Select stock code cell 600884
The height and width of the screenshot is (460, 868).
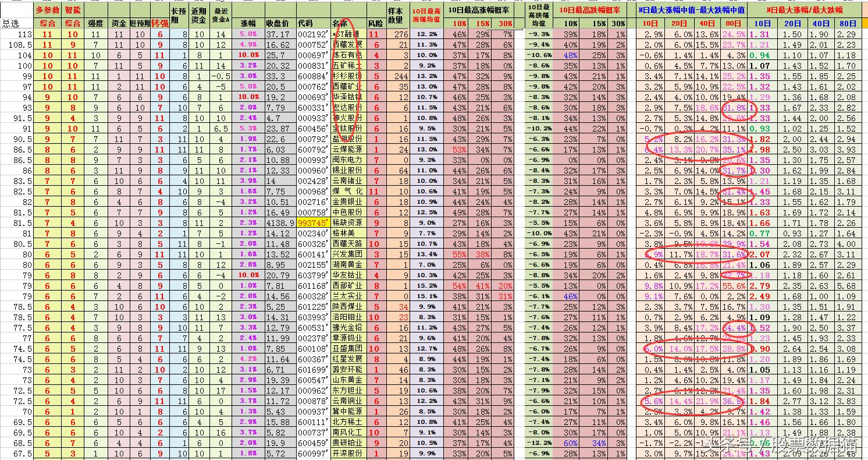point(313,76)
